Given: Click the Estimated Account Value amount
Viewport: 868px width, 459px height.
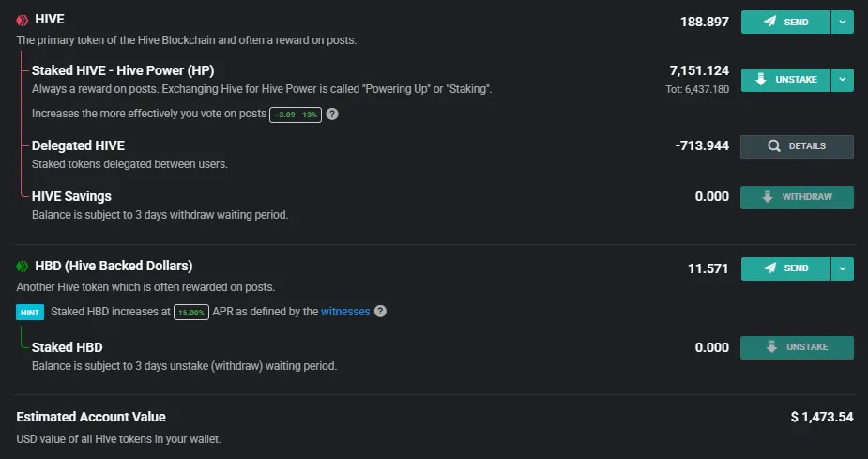Looking at the screenshot, I should [822, 417].
